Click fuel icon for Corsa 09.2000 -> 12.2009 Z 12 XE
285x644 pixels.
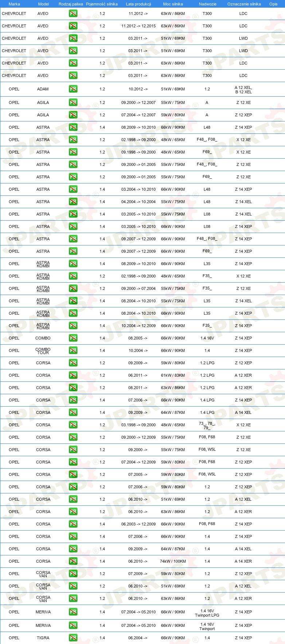[73, 437]
